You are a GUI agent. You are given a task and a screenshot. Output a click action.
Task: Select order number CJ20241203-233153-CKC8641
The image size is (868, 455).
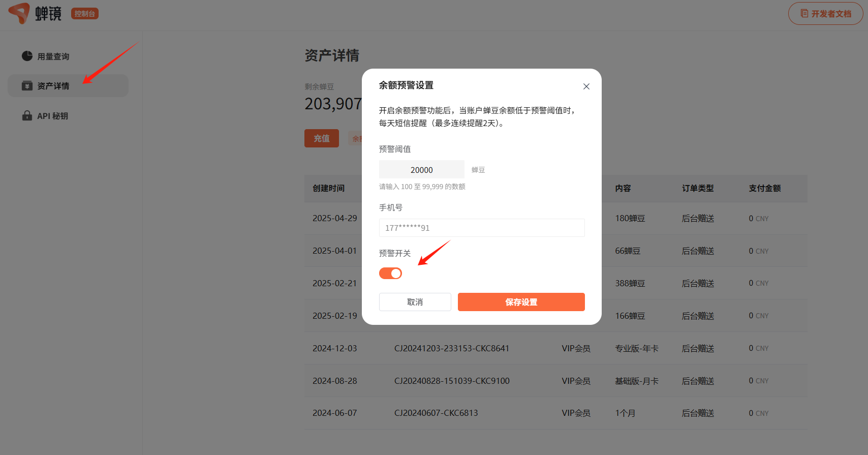pos(451,348)
